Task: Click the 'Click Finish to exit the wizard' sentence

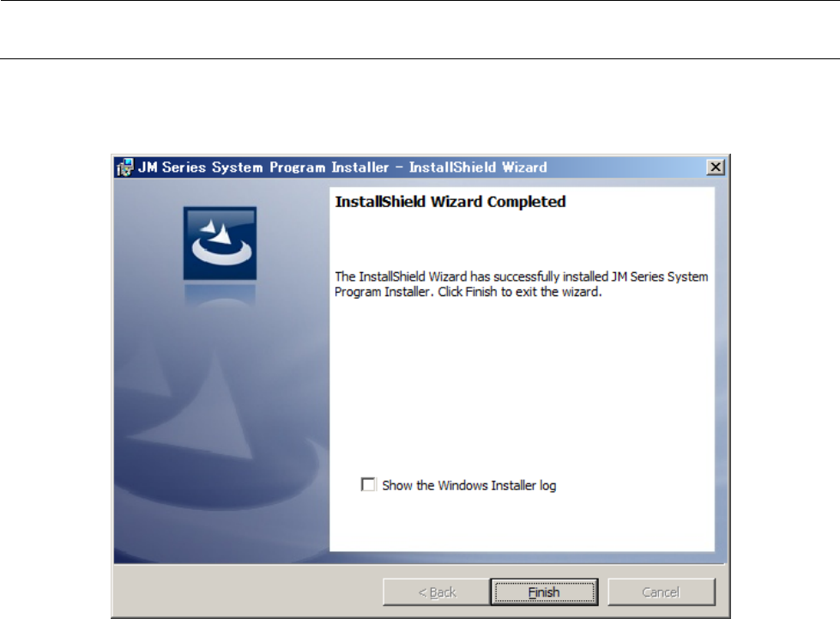Action: (x=520, y=292)
